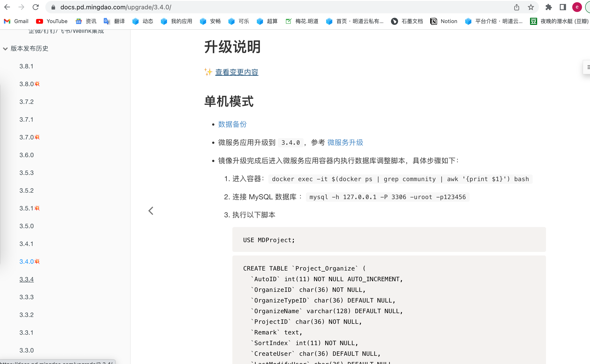
Task: Open the extensions puzzle icon
Action: tap(548, 7)
